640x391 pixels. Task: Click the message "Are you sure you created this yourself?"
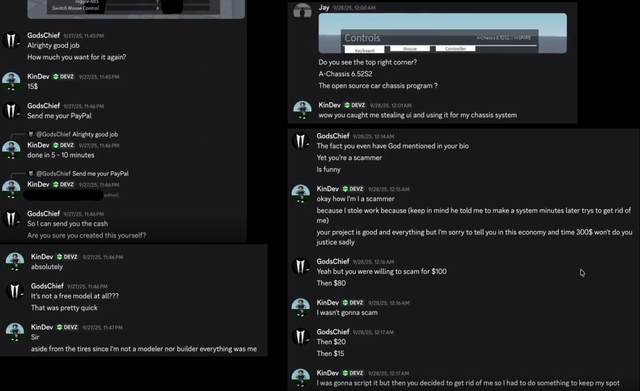tap(87, 235)
